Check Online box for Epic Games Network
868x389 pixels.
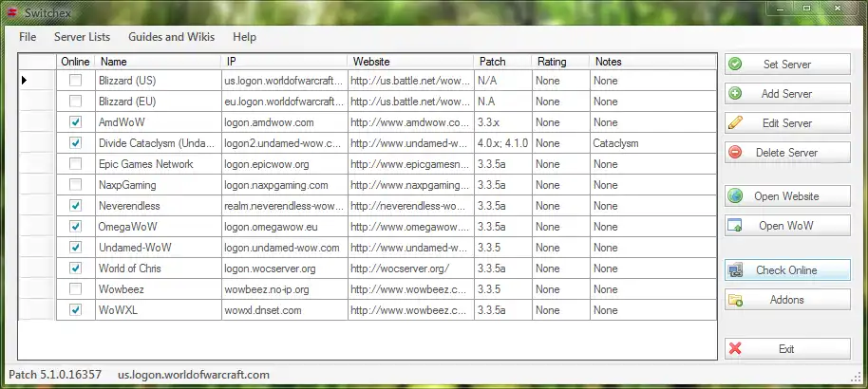coord(75,164)
